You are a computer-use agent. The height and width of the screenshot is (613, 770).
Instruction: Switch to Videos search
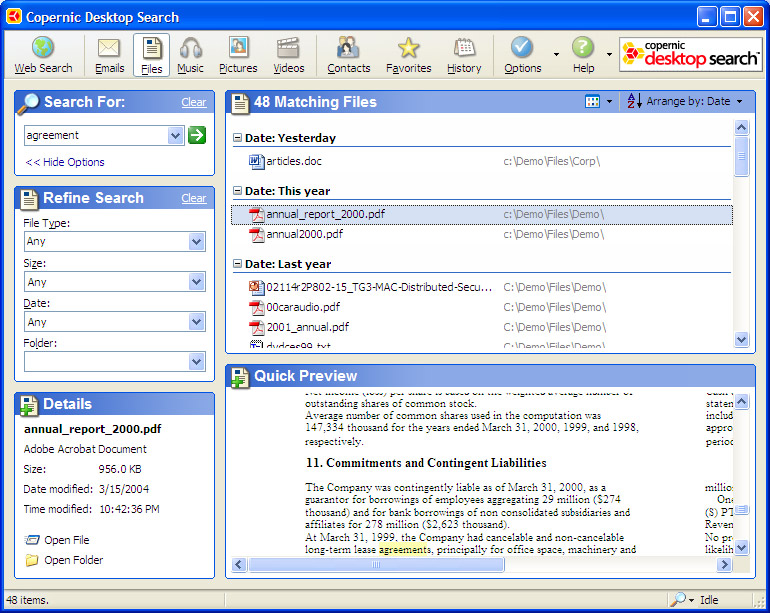pos(289,55)
